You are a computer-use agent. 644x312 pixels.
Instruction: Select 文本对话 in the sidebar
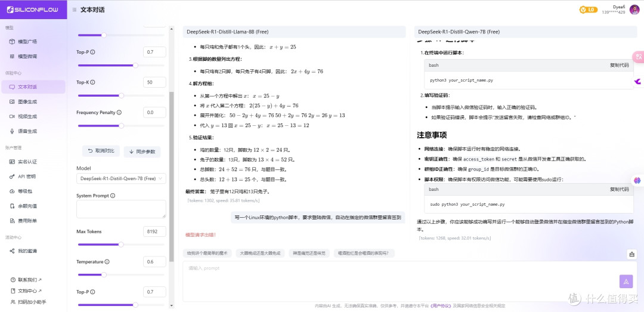[x=33, y=87]
